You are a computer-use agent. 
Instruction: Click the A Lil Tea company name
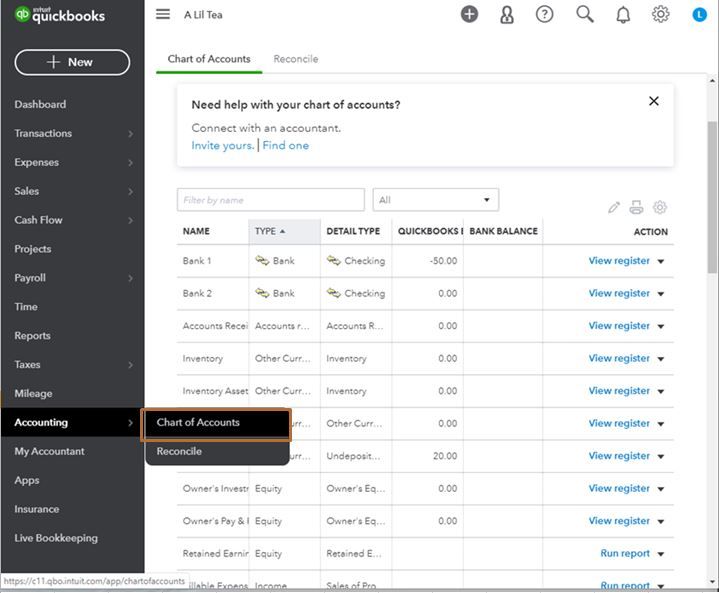click(x=203, y=15)
